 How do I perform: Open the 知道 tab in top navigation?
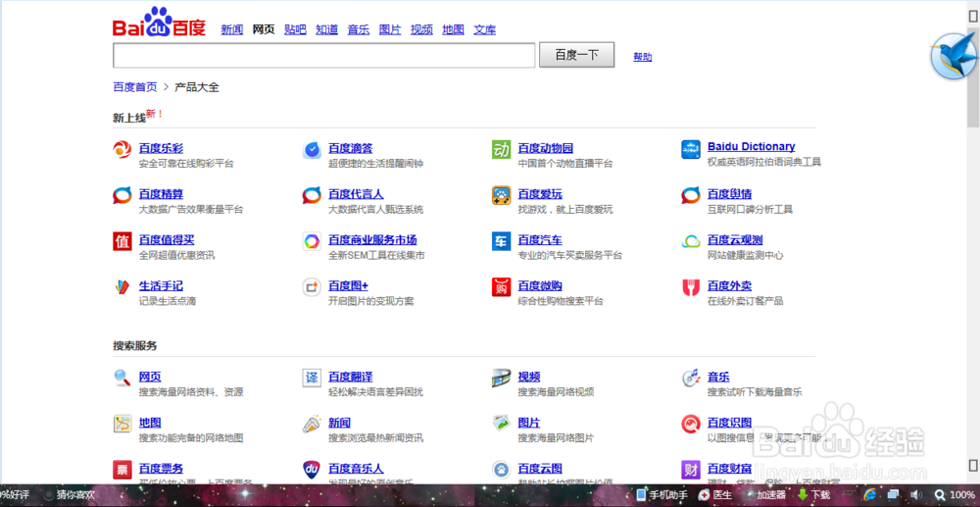[x=327, y=29]
